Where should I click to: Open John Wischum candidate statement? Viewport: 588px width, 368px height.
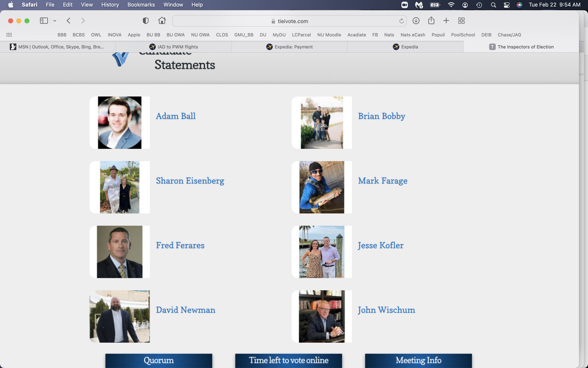click(386, 310)
